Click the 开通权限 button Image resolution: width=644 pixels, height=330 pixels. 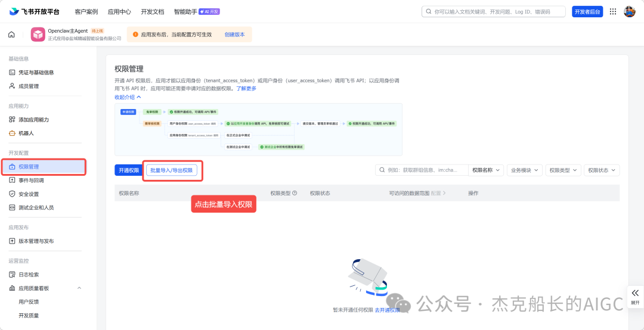click(x=129, y=170)
